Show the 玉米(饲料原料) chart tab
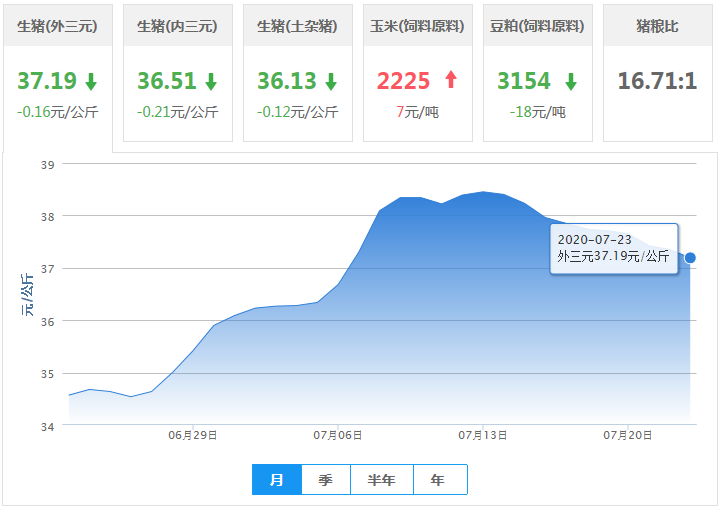Screen dimensions: 721x510 point(417,26)
